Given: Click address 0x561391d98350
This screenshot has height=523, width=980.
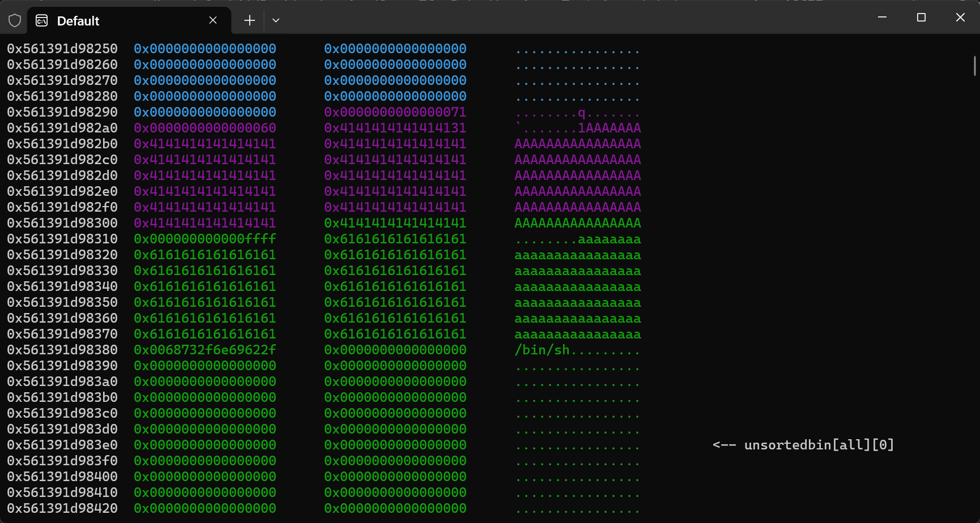Looking at the screenshot, I should point(62,302).
